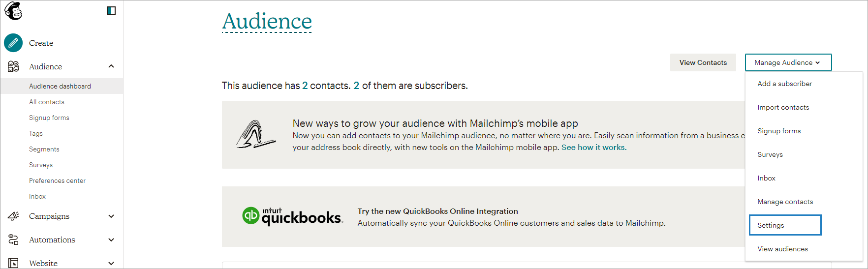This screenshot has height=269, width=868.
Task: Click the Audience people icon in sidebar
Action: pyautogui.click(x=13, y=66)
